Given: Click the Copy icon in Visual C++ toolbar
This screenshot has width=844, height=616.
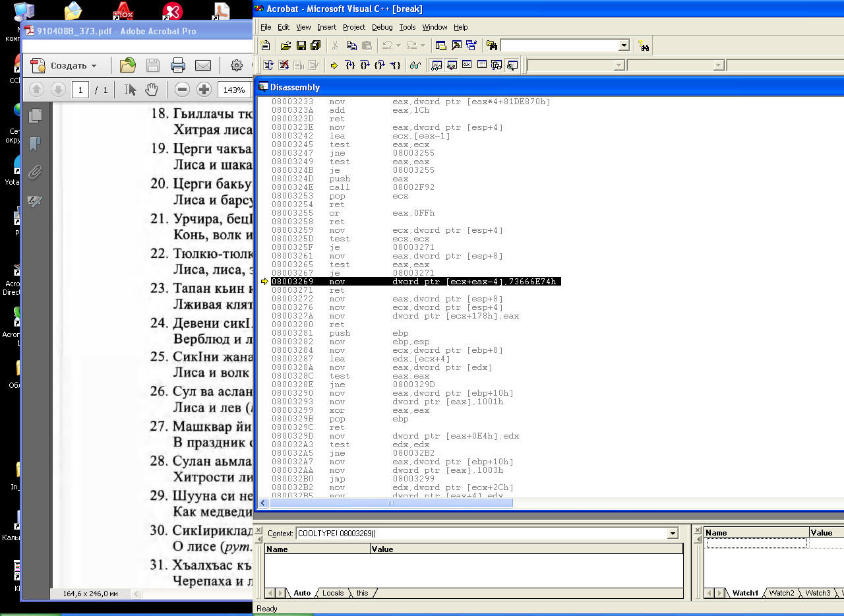Looking at the screenshot, I should (351, 46).
